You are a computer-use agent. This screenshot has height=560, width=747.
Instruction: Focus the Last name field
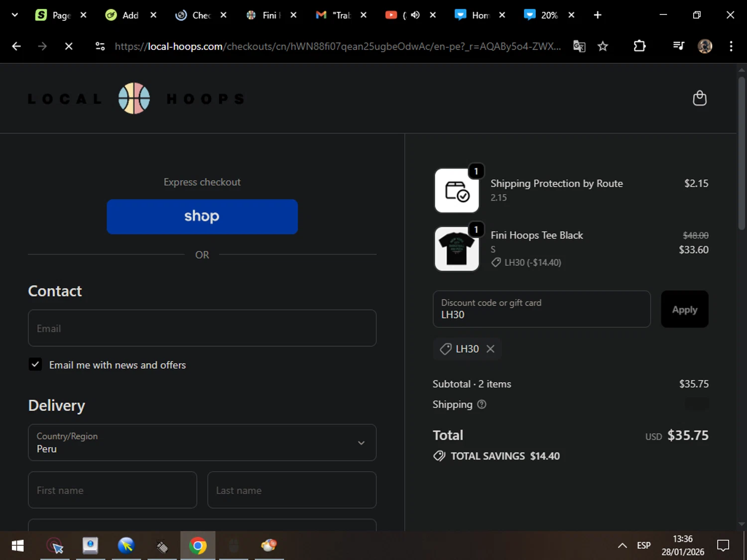[x=292, y=490]
